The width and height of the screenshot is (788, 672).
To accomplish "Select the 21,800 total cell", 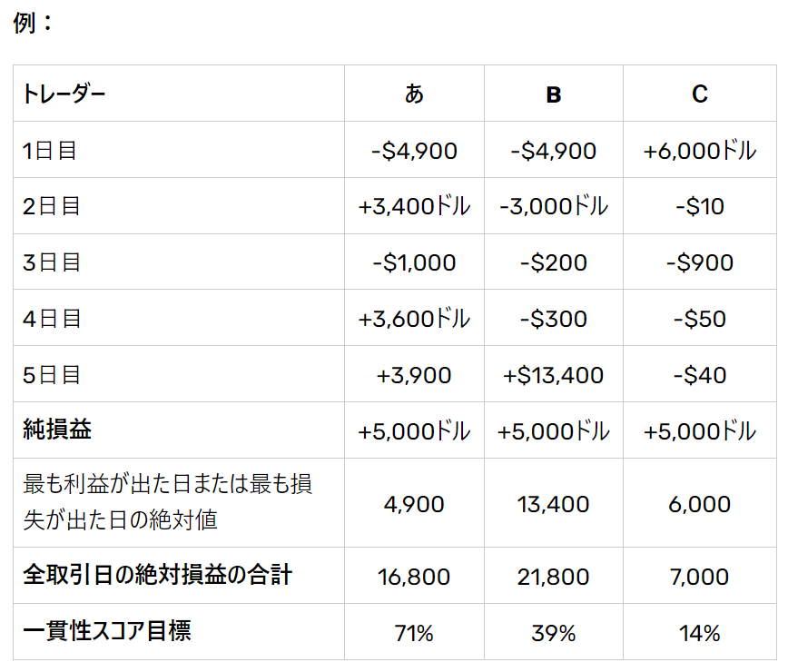I will tap(553, 577).
